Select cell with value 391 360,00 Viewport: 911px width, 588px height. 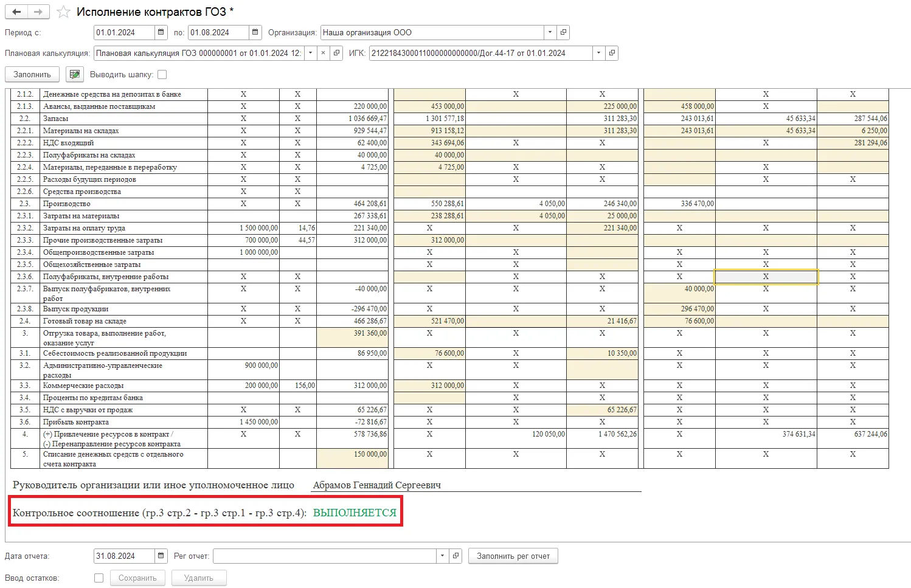point(353,337)
